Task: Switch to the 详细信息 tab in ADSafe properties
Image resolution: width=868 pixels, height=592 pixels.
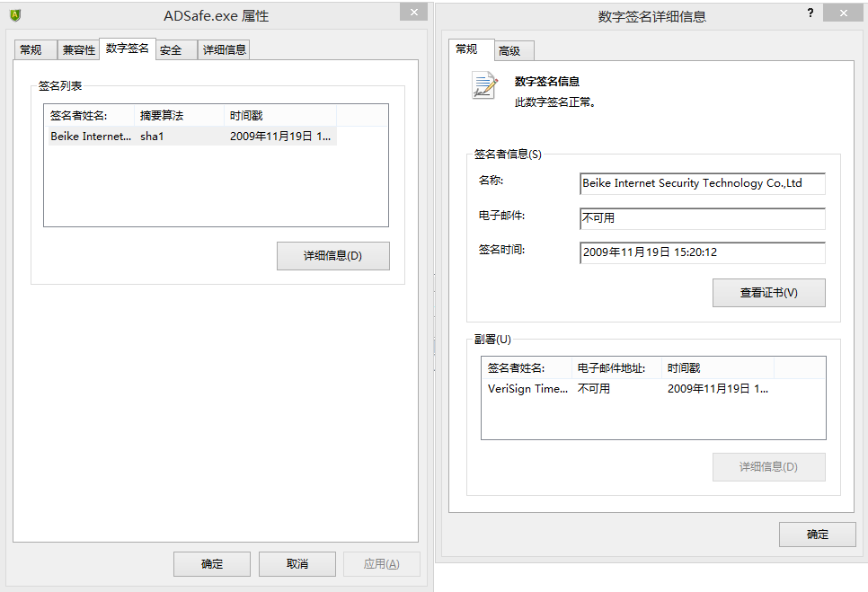Action: click(x=224, y=49)
